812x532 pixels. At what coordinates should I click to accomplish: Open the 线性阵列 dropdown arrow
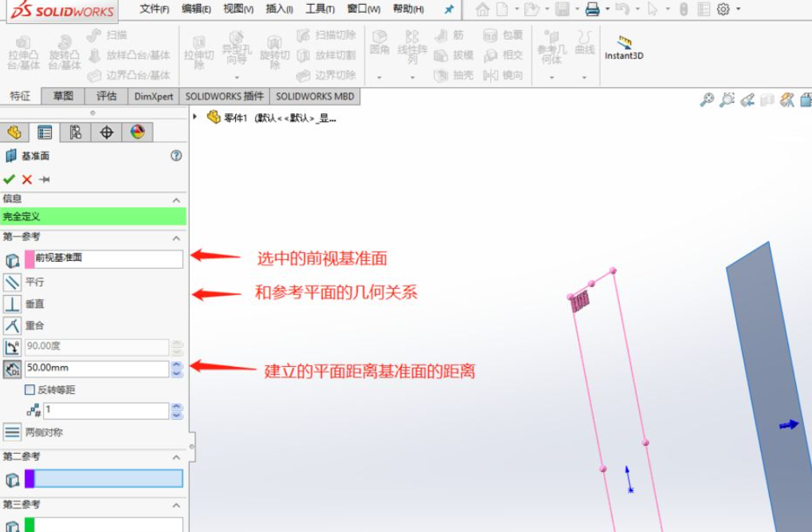tap(412, 77)
